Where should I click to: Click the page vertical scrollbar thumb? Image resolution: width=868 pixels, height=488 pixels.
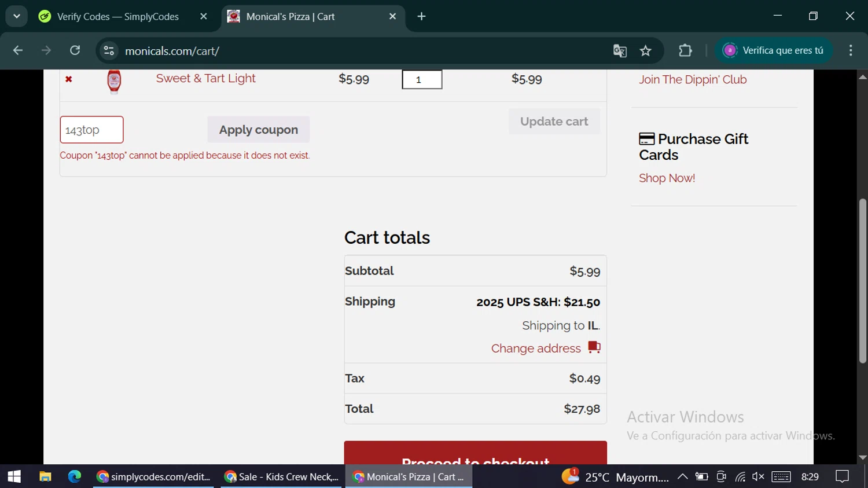pyautogui.click(x=863, y=281)
